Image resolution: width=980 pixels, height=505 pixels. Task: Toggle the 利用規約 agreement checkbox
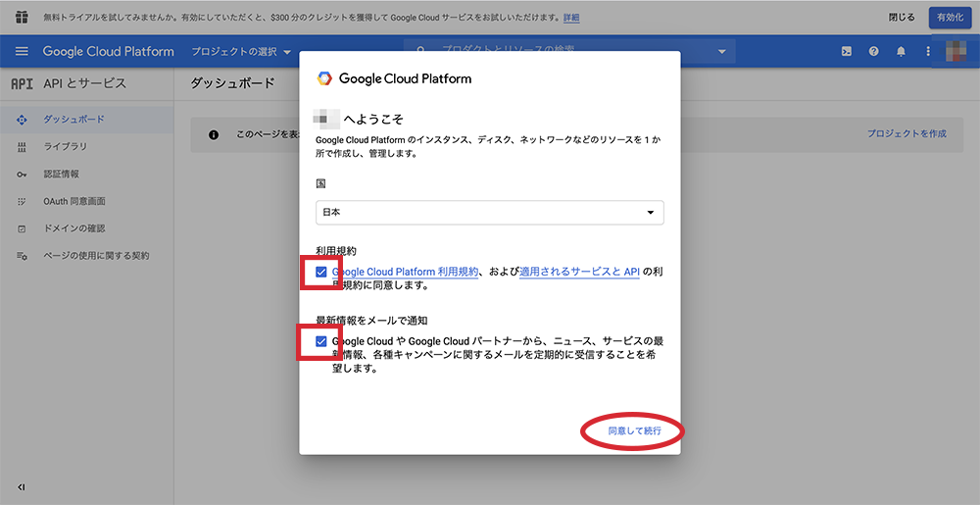pos(321,272)
